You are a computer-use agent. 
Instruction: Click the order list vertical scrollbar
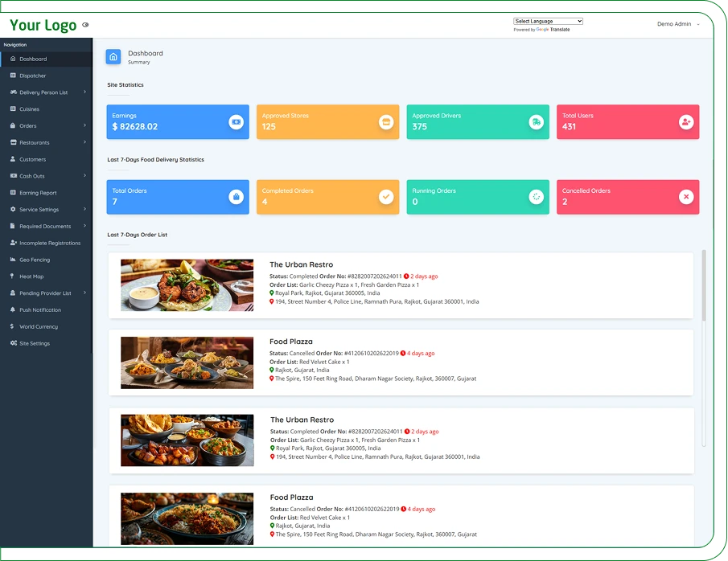point(704,285)
